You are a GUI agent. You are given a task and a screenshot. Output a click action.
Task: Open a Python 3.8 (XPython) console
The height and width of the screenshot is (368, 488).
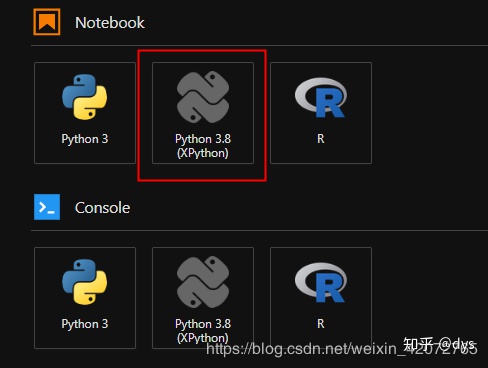pos(203,298)
